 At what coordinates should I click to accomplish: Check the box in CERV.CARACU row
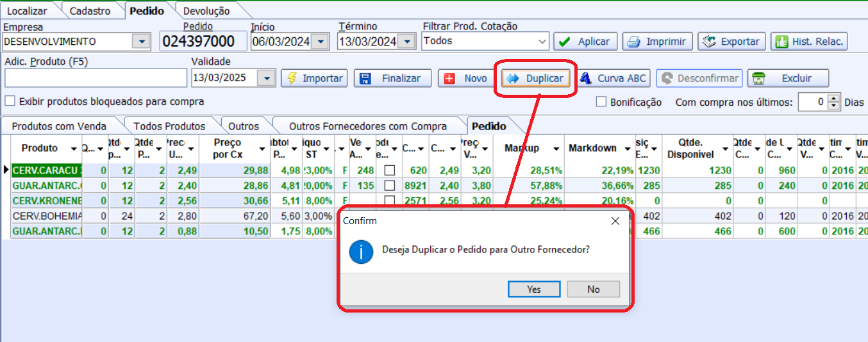(x=389, y=170)
